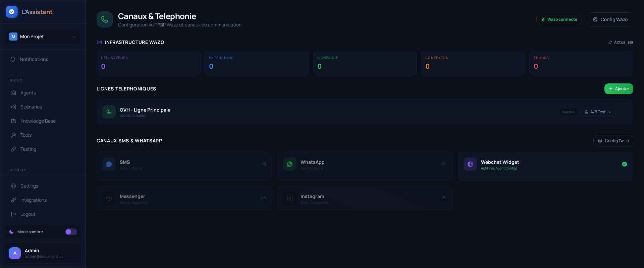Click the Instagram channel icon

pyautogui.click(x=290, y=198)
